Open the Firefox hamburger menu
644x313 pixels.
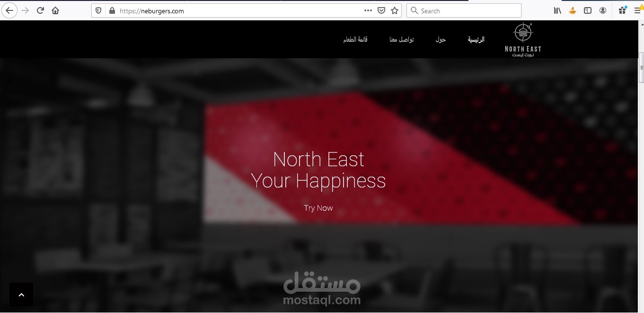coord(638,10)
